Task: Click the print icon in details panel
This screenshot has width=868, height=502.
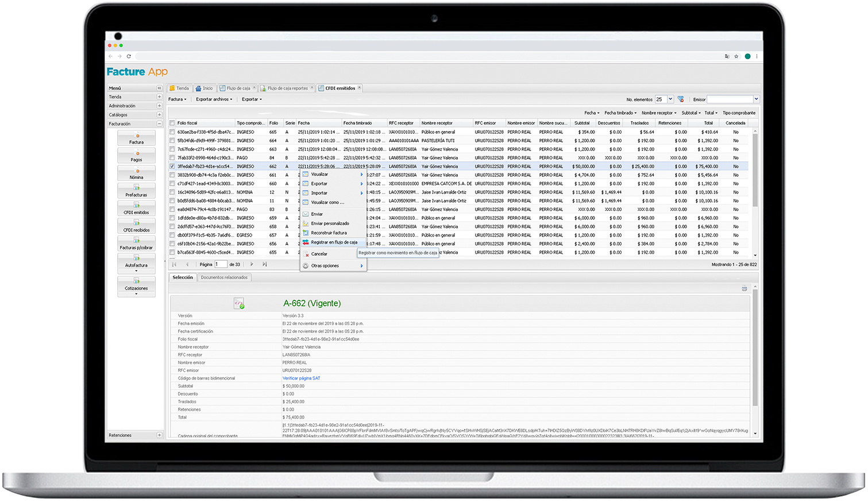Action: (744, 288)
